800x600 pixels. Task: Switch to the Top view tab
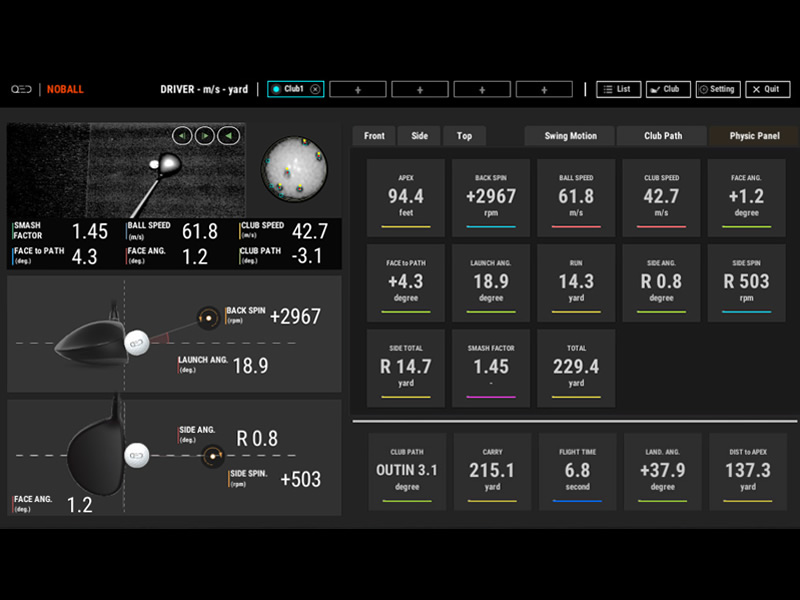(464, 136)
